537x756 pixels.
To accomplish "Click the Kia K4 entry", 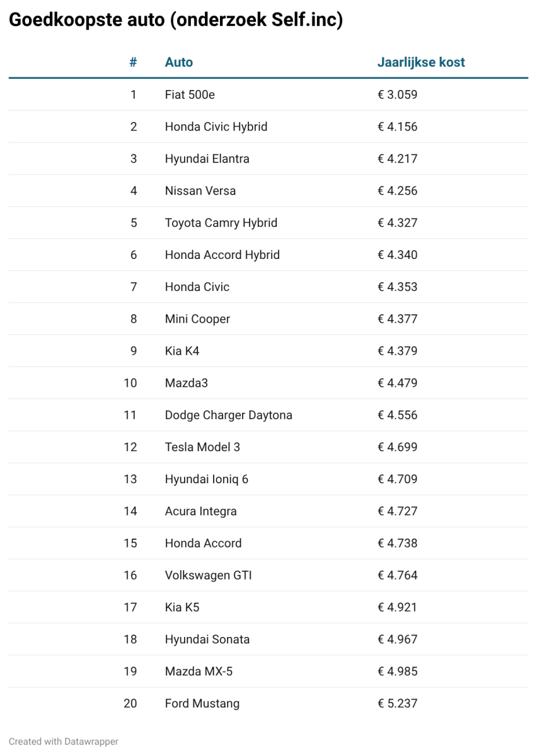I will click(x=182, y=351).
